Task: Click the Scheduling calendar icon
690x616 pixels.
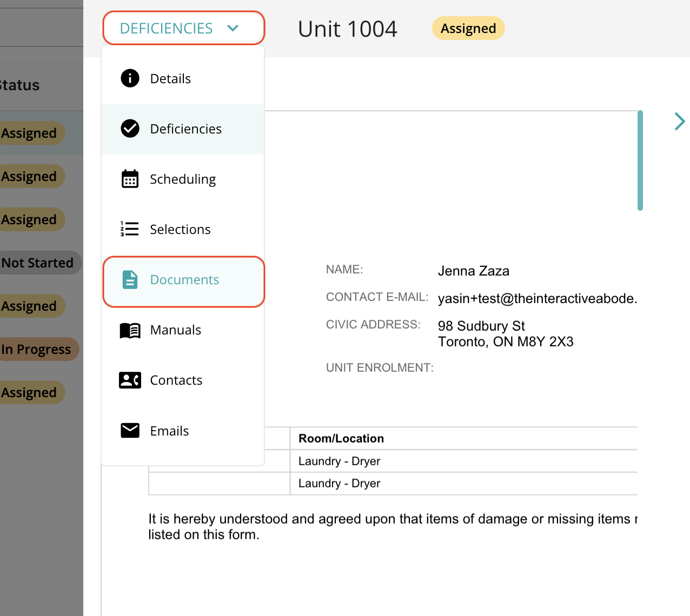Action: coord(130,179)
